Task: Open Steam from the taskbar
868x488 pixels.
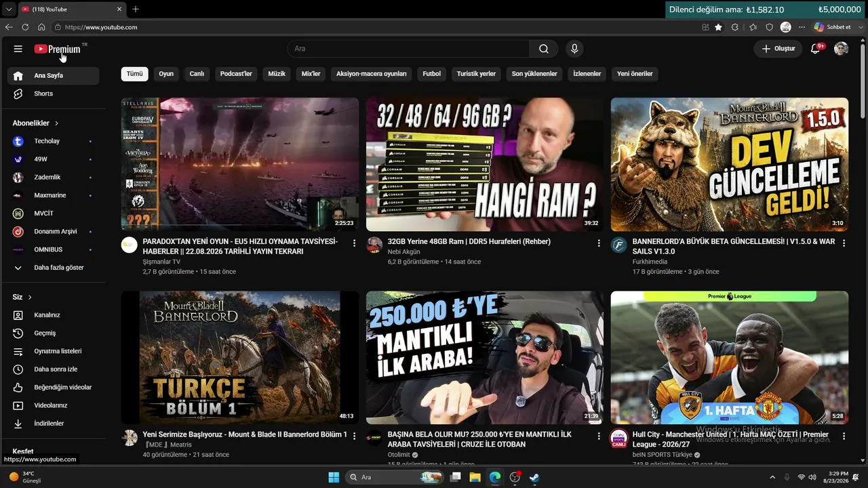Action: (534, 477)
